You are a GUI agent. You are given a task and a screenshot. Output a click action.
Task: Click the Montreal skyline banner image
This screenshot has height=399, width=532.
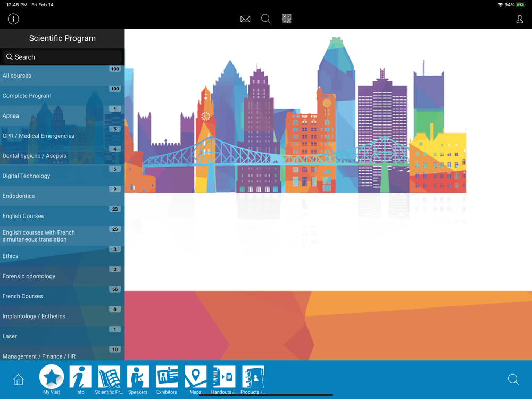click(x=295, y=115)
